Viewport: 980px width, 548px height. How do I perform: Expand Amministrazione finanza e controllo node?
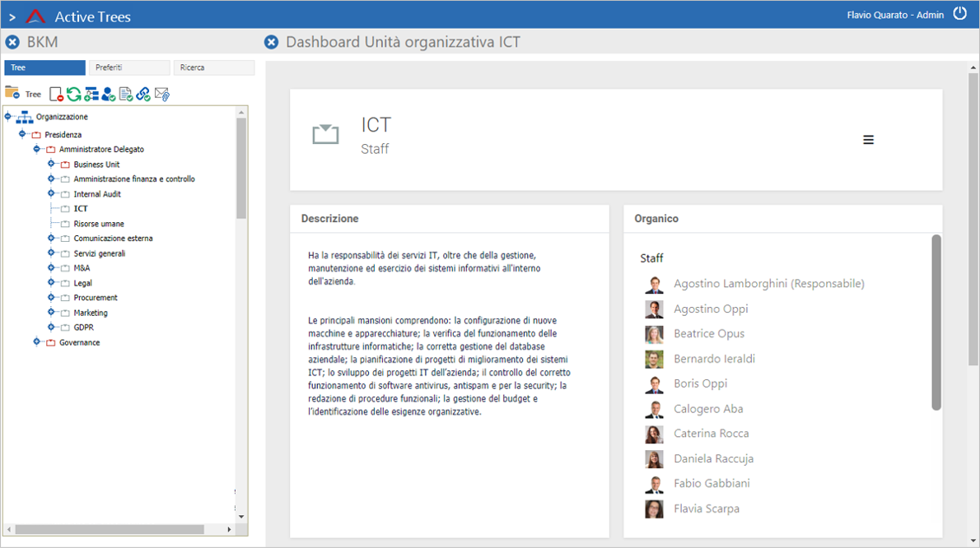(51, 179)
